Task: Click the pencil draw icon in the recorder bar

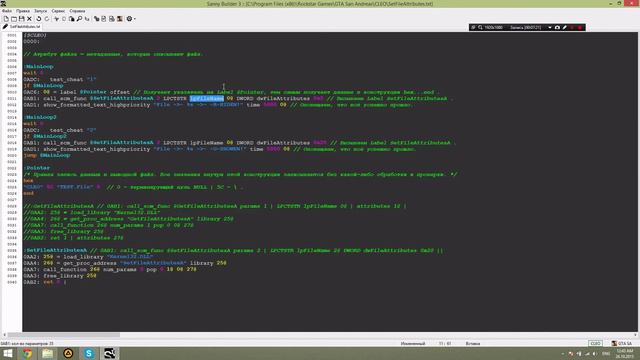Action: pos(565,27)
